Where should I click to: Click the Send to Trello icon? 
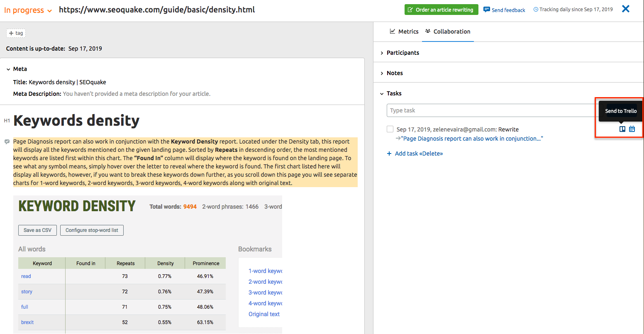tap(622, 129)
